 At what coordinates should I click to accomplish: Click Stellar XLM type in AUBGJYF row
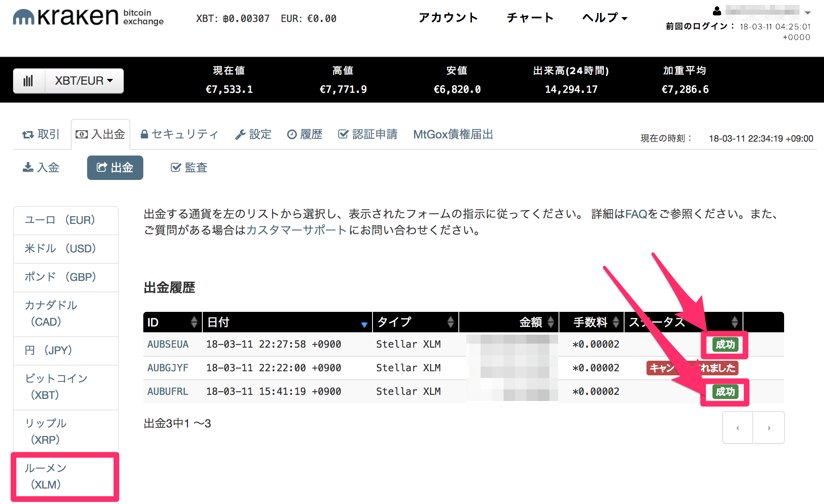[x=408, y=368]
